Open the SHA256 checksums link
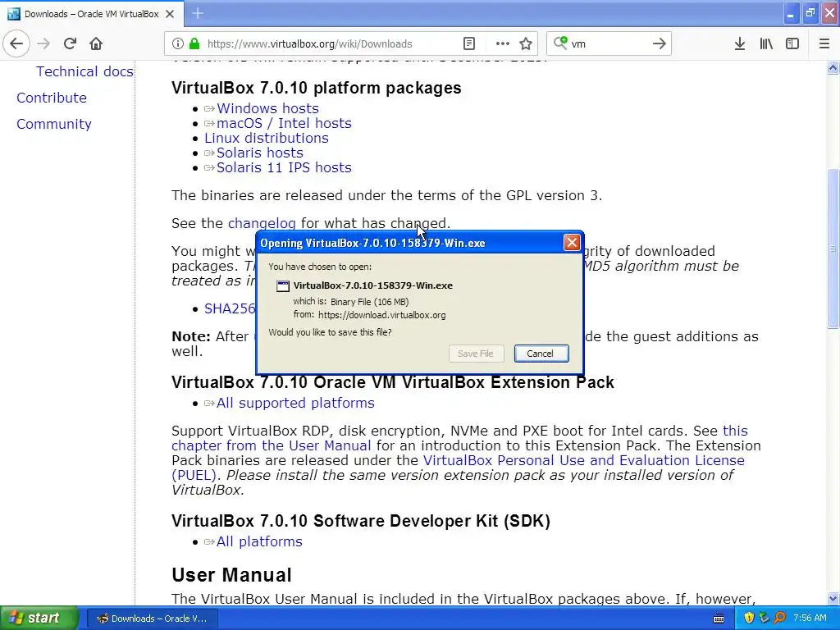The image size is (840, 630). click(230, 308)
